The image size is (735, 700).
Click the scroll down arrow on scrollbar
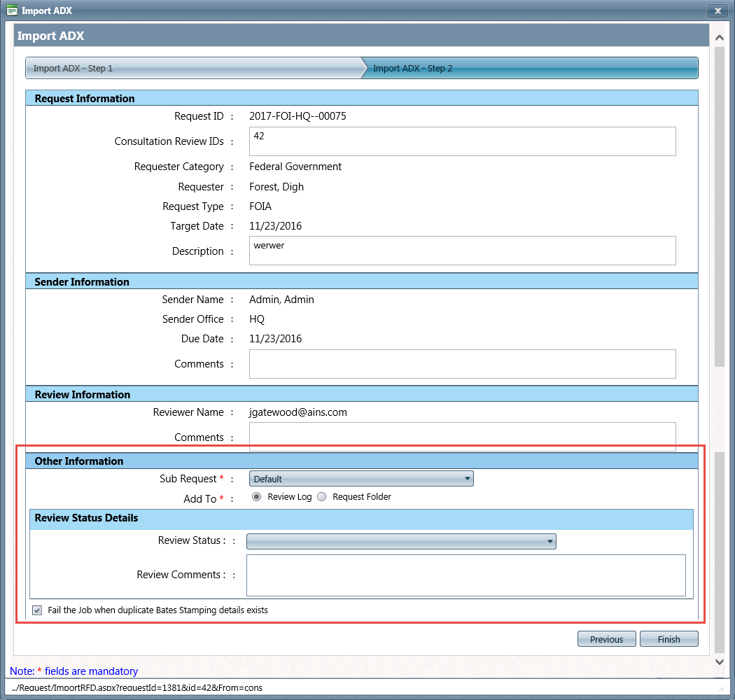pyautogui.click(x=720, y=662)
